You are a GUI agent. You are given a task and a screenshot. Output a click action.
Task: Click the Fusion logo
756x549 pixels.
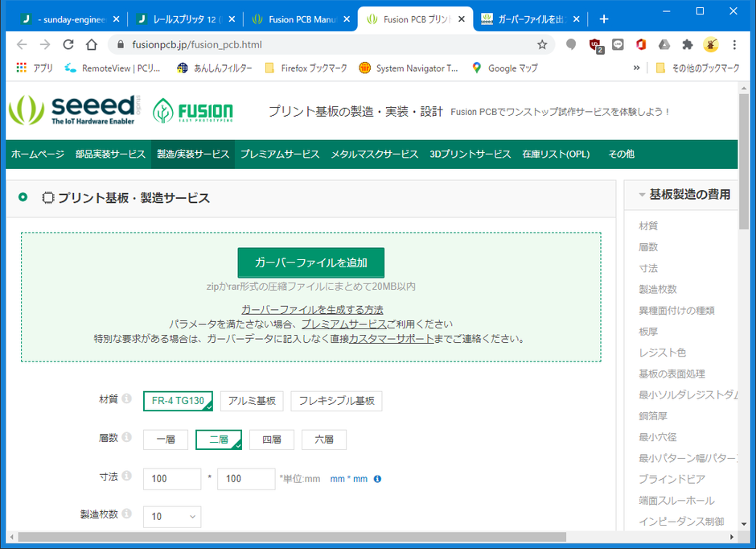coord(192,110)
